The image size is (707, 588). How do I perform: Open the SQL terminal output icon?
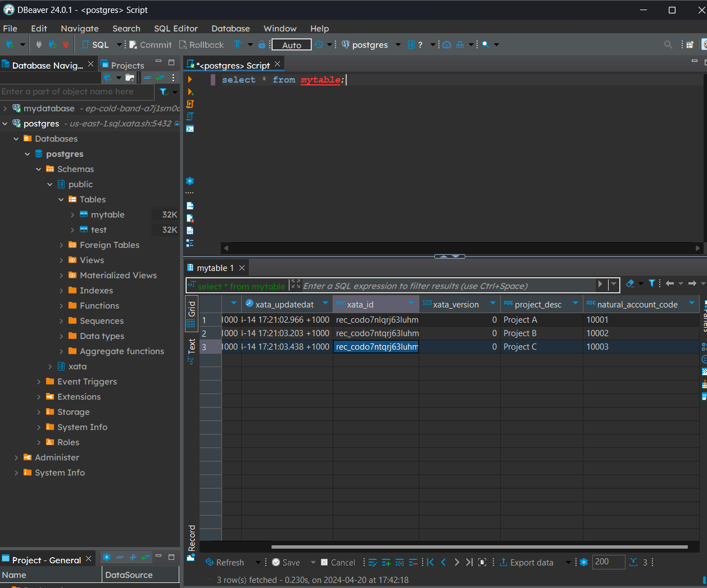[x=190, y=129]
